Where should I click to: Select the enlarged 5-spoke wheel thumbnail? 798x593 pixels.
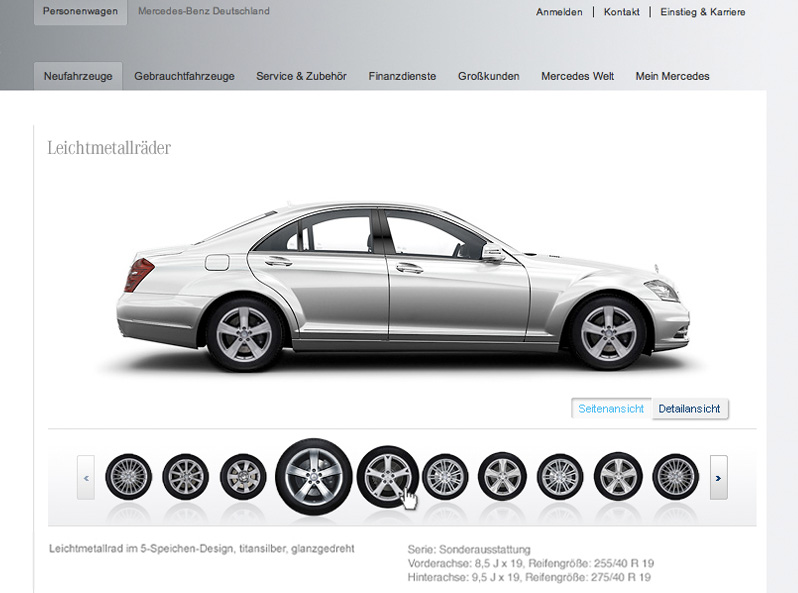pos(313,476)
